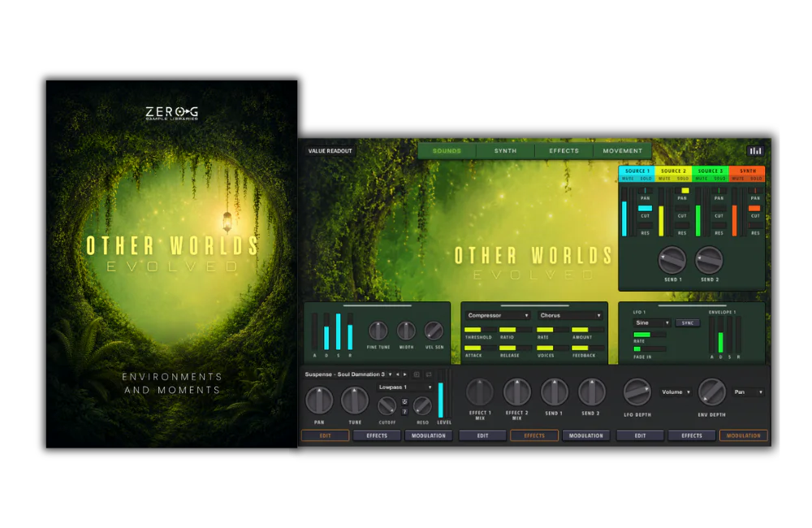Viewport: 812px width, 528px height.
Task: Adjust the compressor Threshold slider
Action: pyautogui.click(x=480, y=330)
